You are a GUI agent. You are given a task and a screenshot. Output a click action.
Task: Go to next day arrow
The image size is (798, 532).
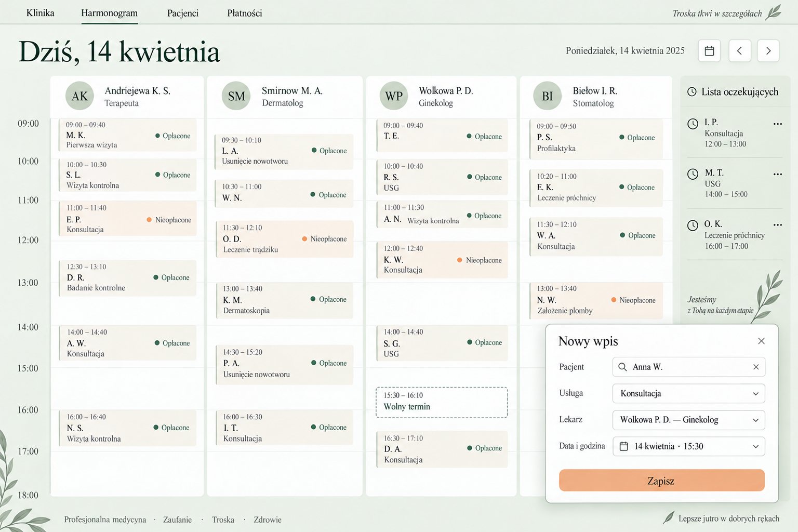pos(768,51)
